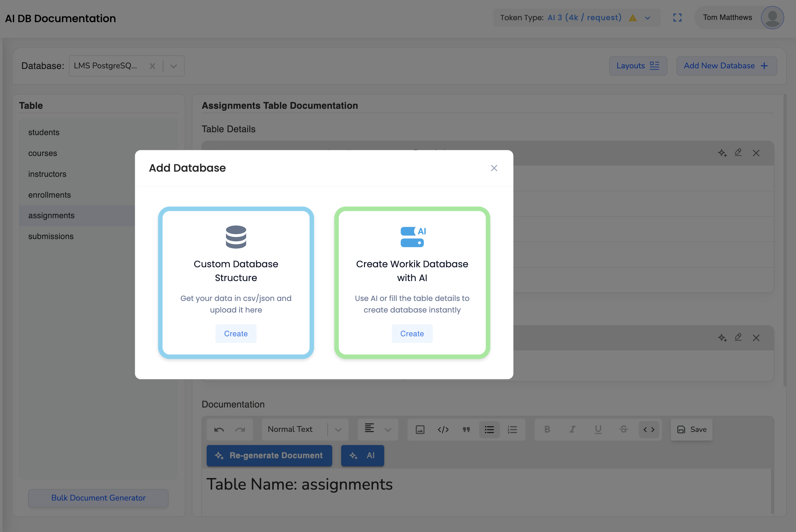Remove the LMS PostgreSQL database selection

152,66
